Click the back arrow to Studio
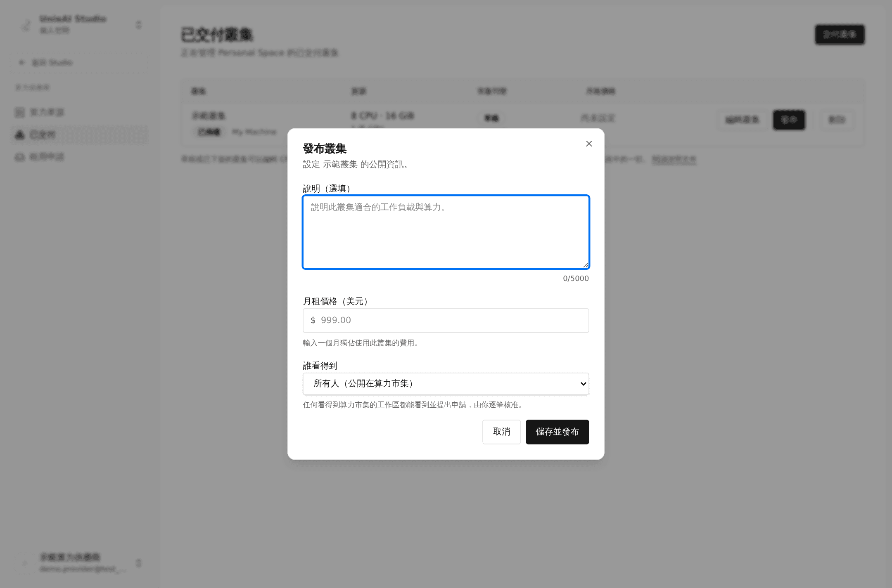Screen dimensions: 892x588 click(x=22, y=63)
